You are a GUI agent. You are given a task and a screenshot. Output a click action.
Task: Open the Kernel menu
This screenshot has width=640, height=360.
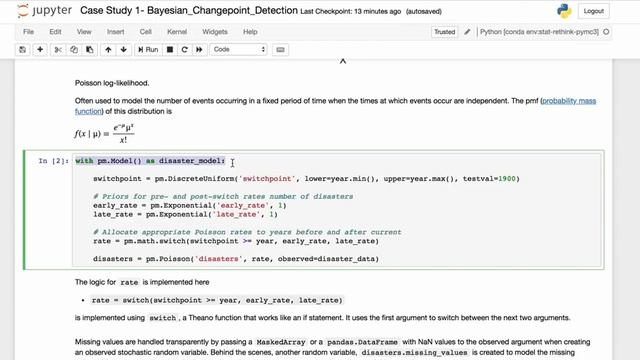(177, 32)
